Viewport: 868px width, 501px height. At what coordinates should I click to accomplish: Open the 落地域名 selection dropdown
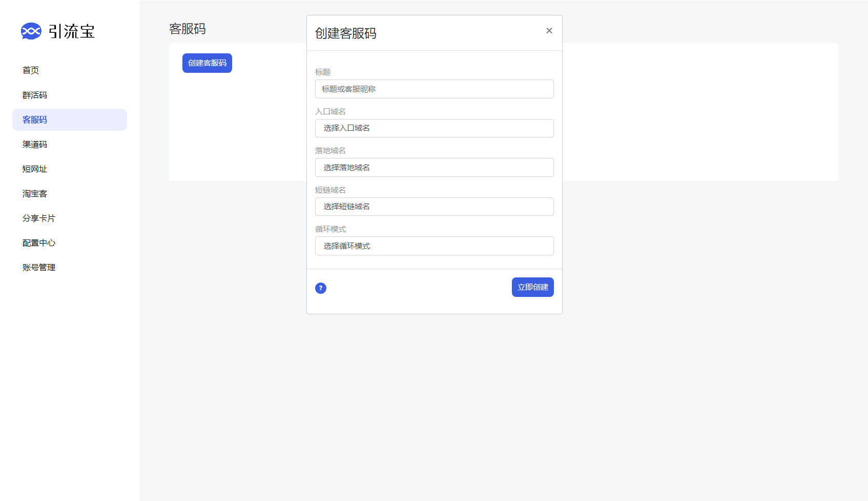point(434,167)
